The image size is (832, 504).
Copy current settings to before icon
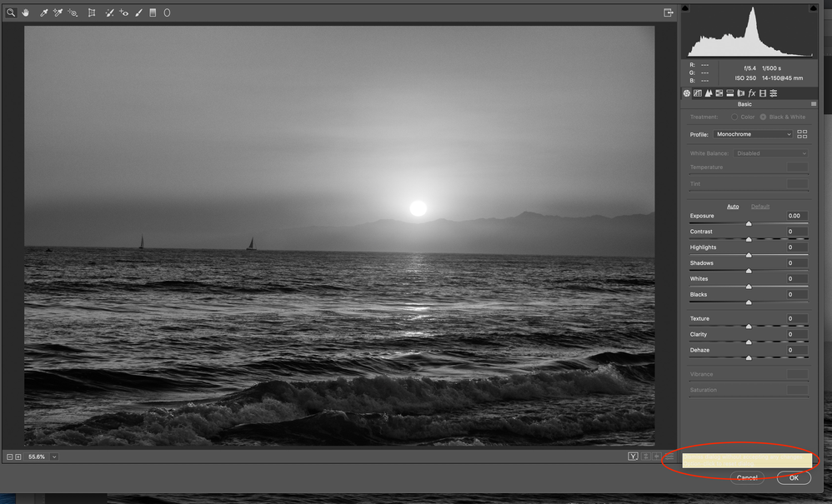coord(657,457)
